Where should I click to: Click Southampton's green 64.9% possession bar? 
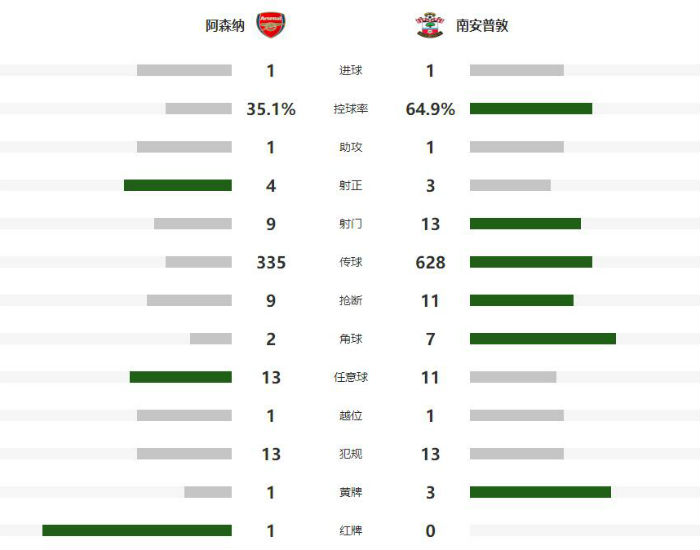pos(531,109)
